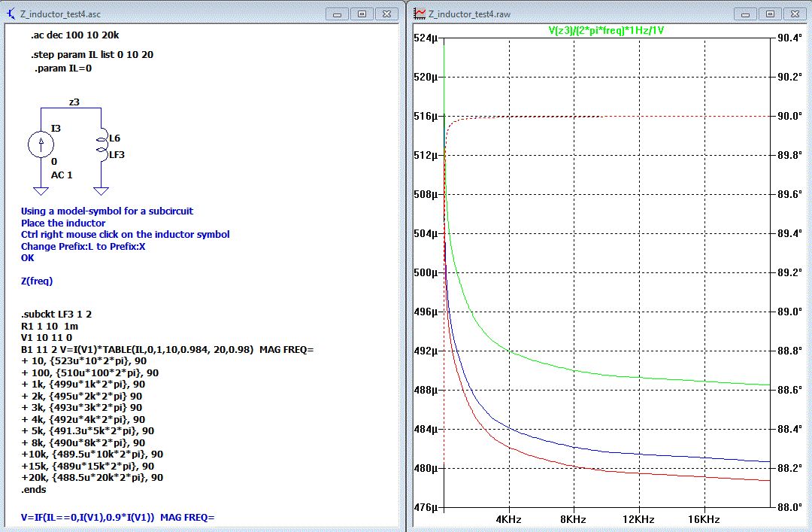812x532 pixels.
Task: Select the L6 inductor symbol
Action: (101, 144)
